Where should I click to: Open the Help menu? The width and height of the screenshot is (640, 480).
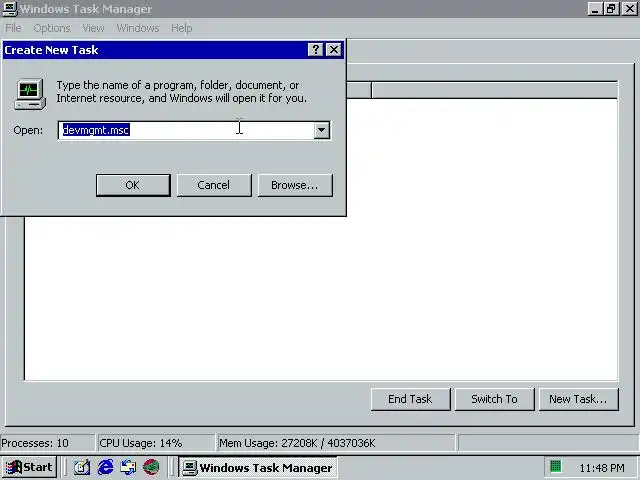pos(182,28)
